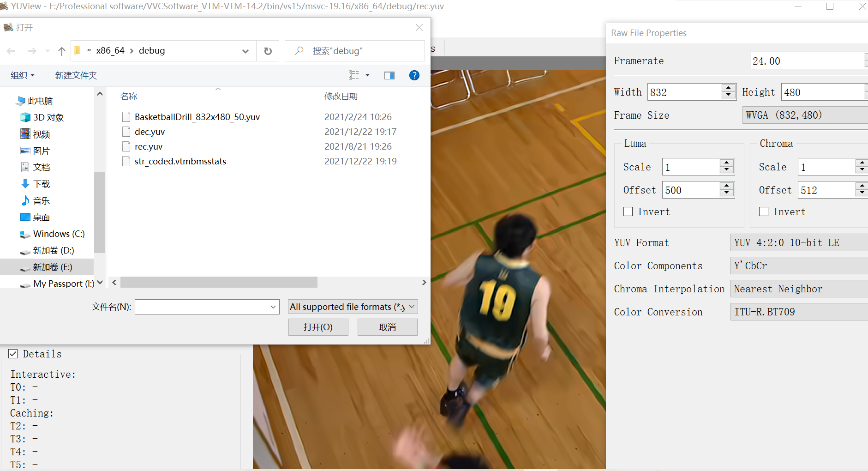Click the refresh icon next to the address bar
This screenshot has height=471, width=868.
tap(268, 51)
